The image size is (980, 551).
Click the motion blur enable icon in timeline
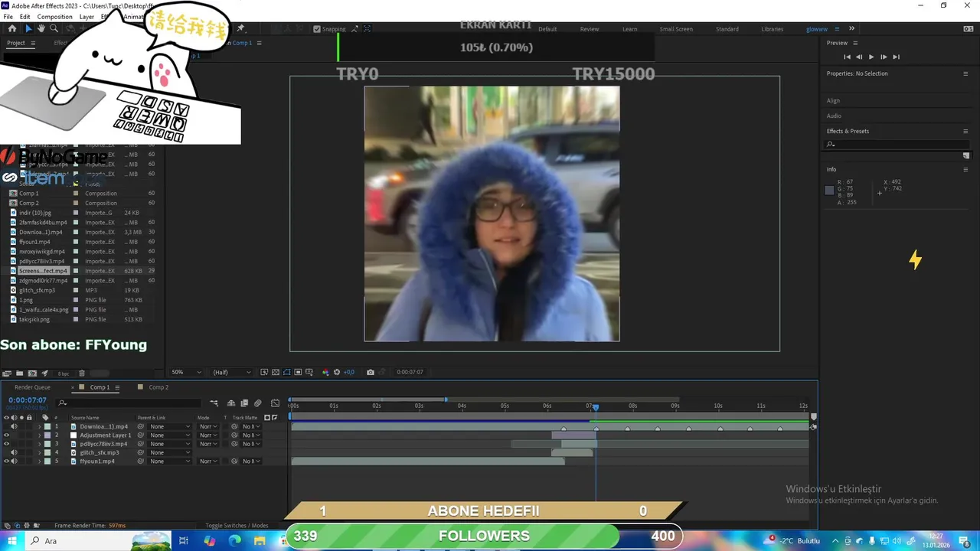coord(257,403)
